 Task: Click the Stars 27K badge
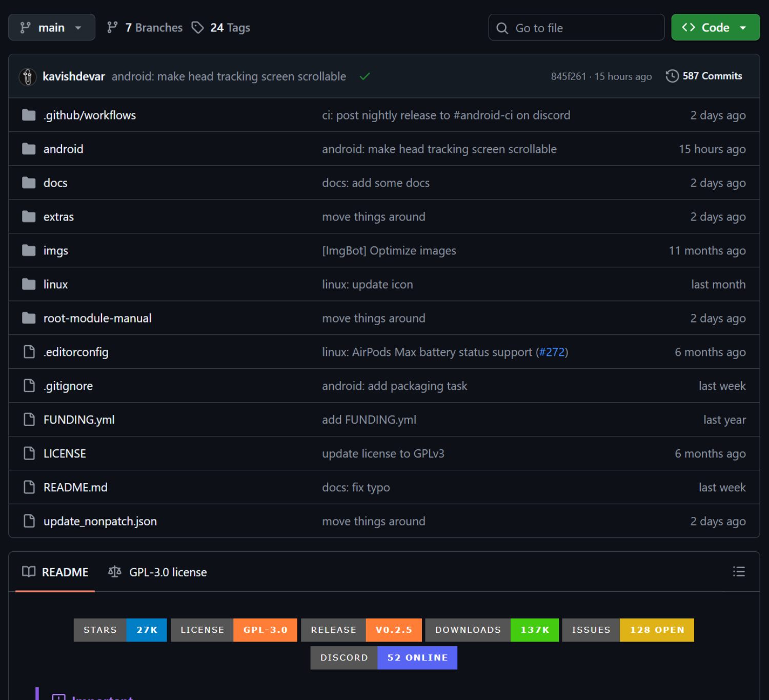[120, 630]
